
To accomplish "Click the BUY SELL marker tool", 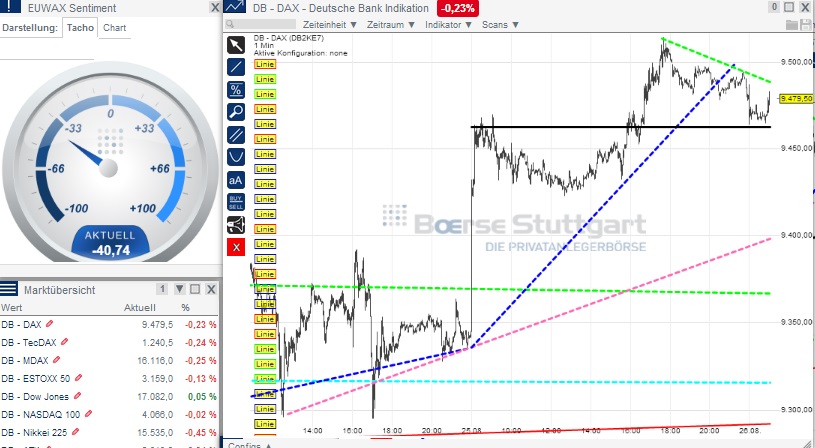I will [x=236, y=202].
